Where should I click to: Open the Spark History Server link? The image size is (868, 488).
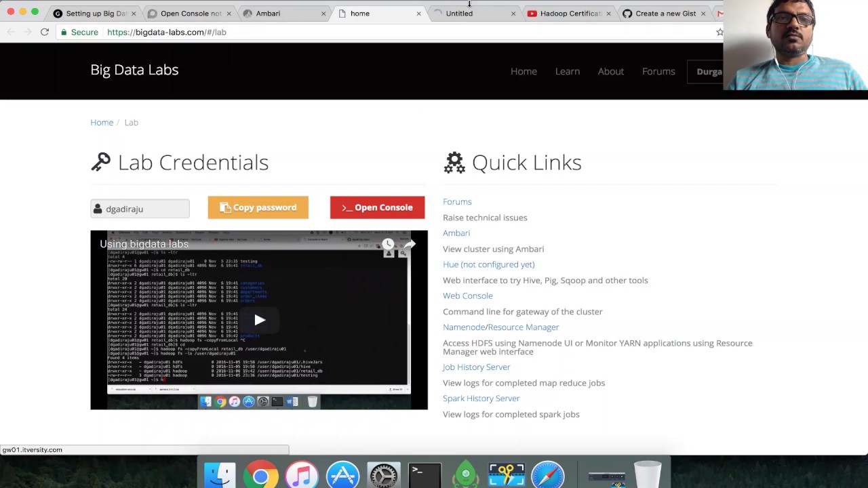tap(481, 399)
